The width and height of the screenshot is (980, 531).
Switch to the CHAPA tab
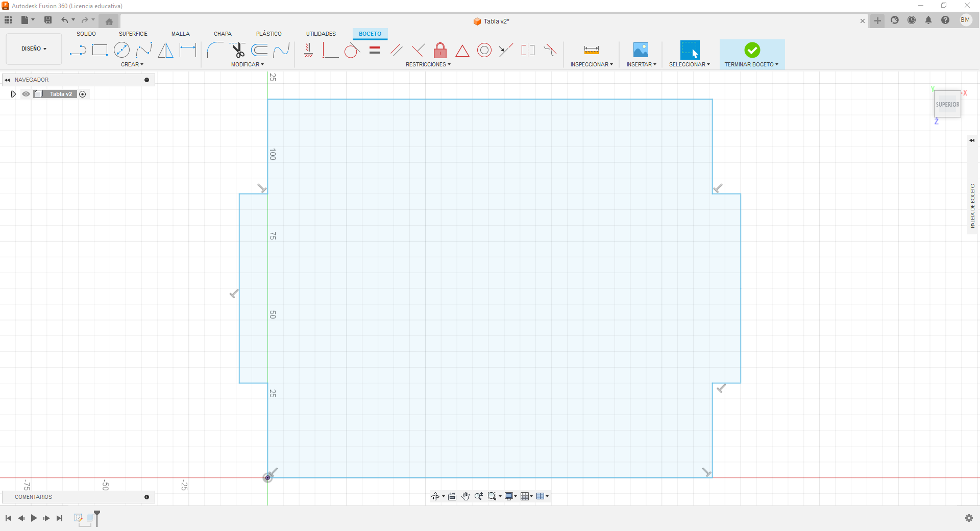point(223,34)
